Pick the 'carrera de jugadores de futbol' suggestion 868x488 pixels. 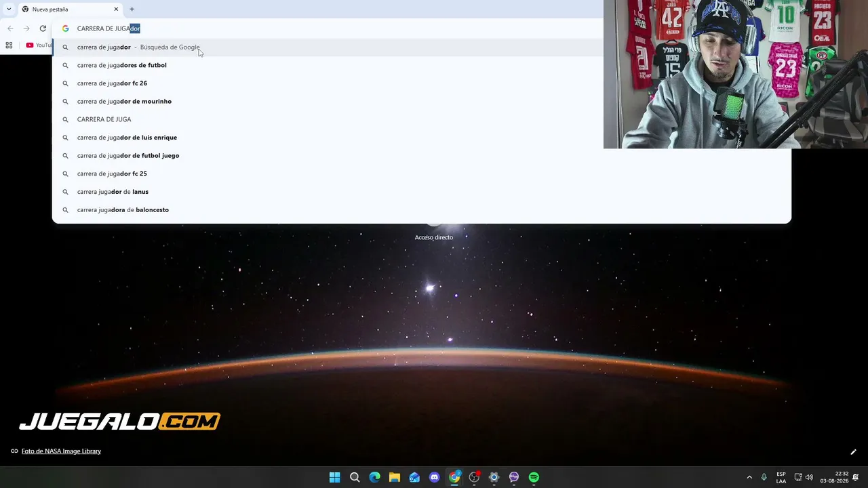tap(422, 65)
